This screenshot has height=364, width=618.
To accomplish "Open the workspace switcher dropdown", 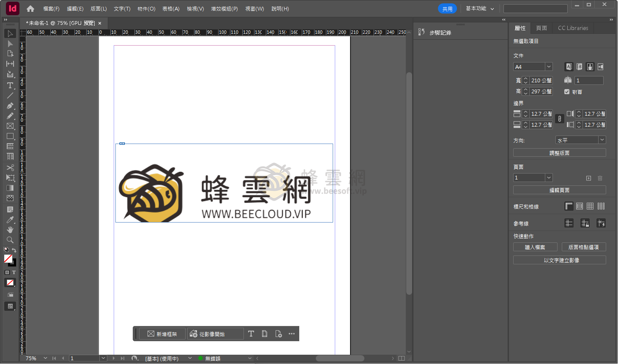I will pos(480,8).
